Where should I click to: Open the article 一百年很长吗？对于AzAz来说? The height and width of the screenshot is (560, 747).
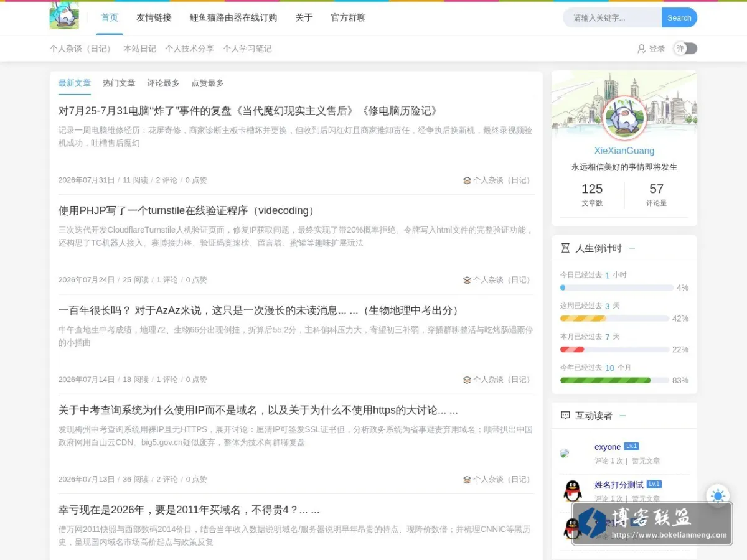pyautogui.click(x=260, y=310)
